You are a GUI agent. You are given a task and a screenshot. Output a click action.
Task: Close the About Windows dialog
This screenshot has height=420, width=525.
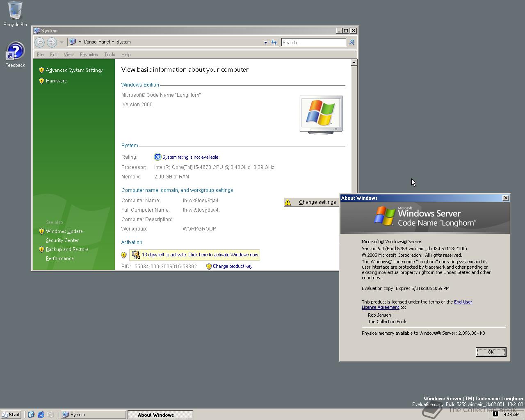pos(506,198)
